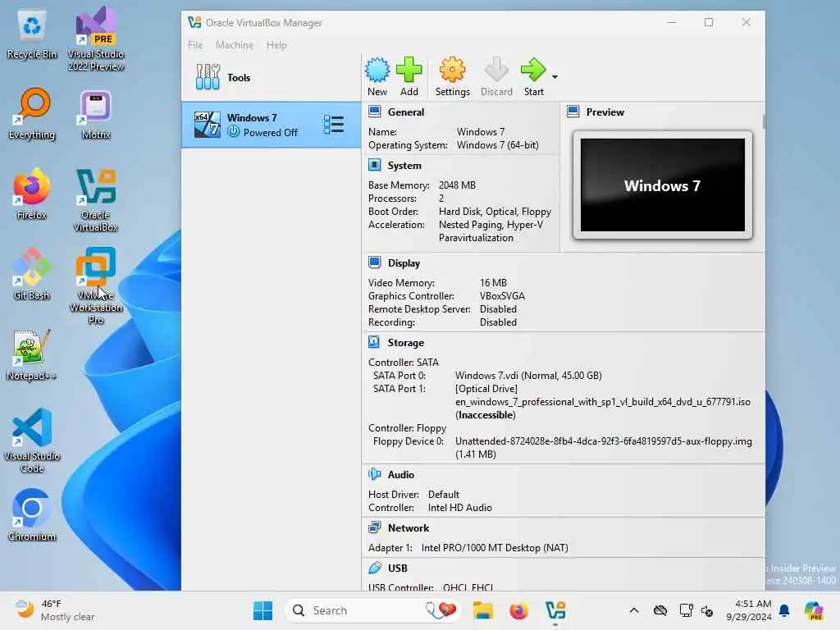Click the 'Windows 7 (64-bit)' operating system value
Viewport: 840px width, 630px height.
coord(498,144)
